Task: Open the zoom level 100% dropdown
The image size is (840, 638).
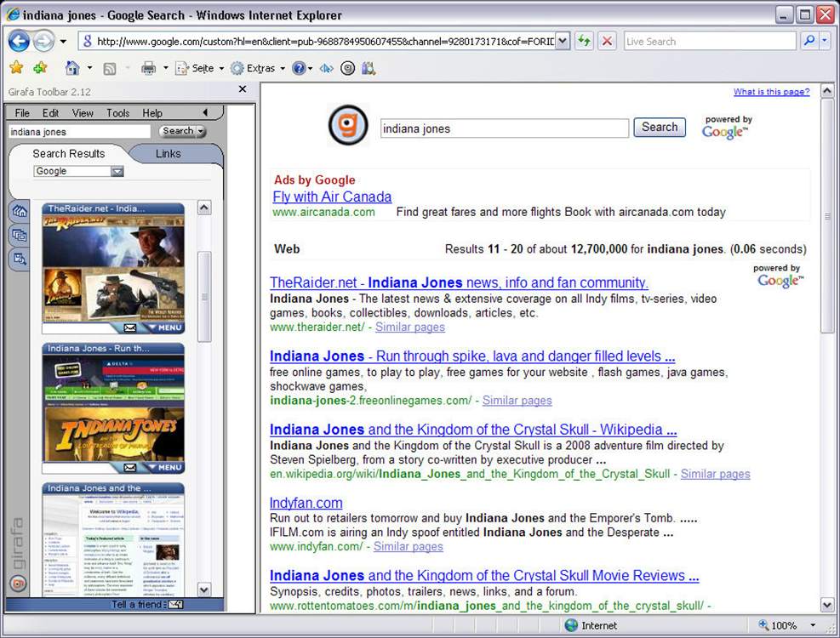Action: coord(812,625)
